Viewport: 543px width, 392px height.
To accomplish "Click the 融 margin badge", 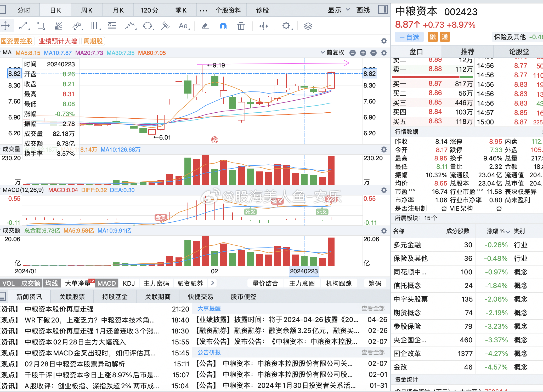I will 433,37.
